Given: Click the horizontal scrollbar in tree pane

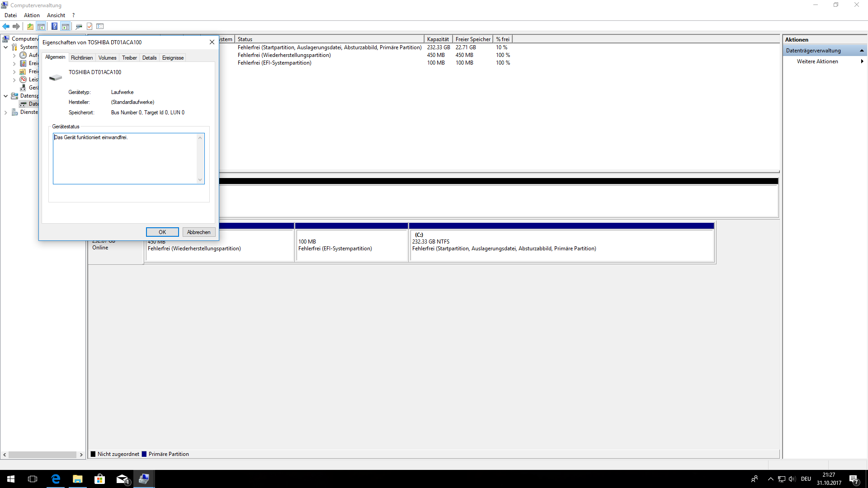Looking at the screenshot, I should tap(42, 455).
